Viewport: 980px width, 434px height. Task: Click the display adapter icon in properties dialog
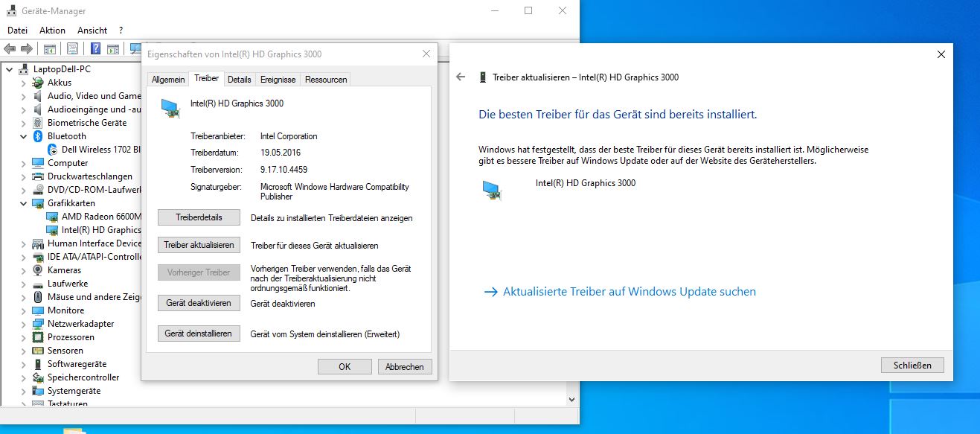[x=171, y=109]
